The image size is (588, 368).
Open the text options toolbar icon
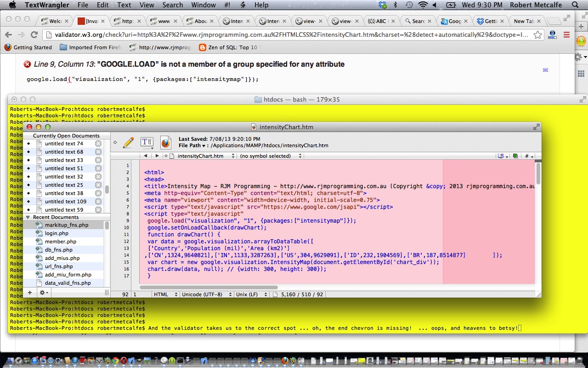[x=147, y=143]
